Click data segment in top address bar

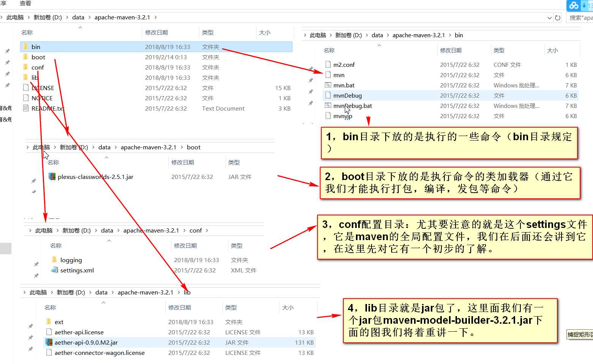[78, 17]
